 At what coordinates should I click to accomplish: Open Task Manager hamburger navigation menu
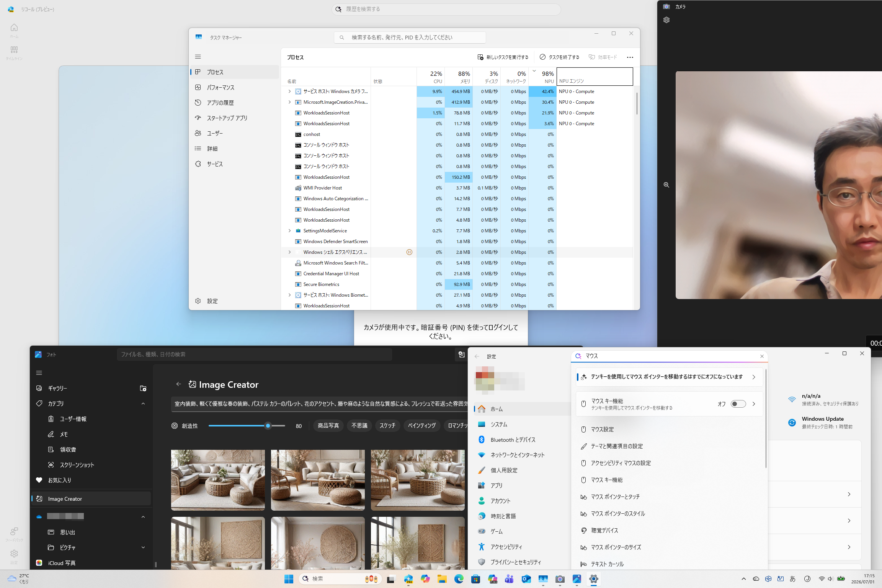coord(198,57)
